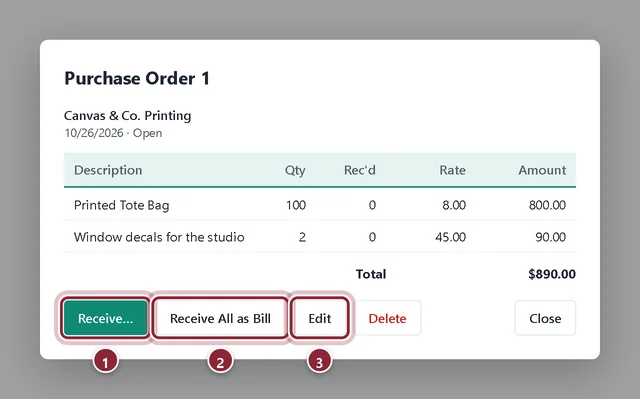Click the Rec'd column header
Screen dimensions: 640x399
tap(360, 170)
